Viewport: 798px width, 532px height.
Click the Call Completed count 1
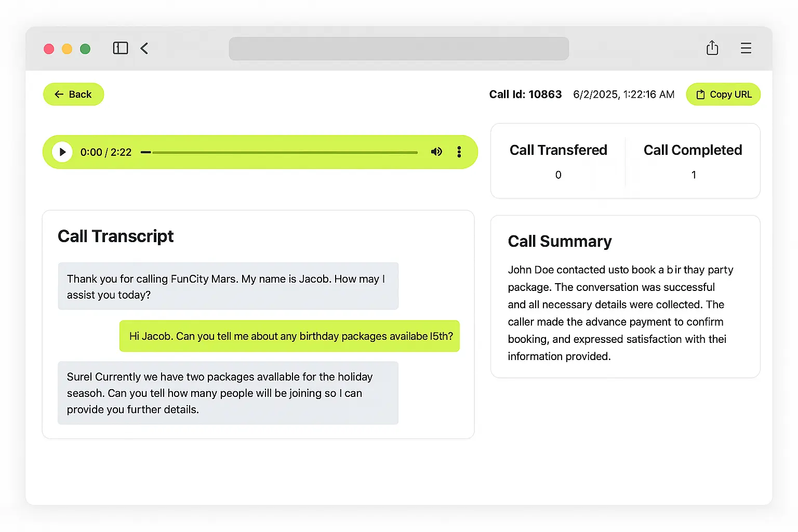(x=694, y=175)
